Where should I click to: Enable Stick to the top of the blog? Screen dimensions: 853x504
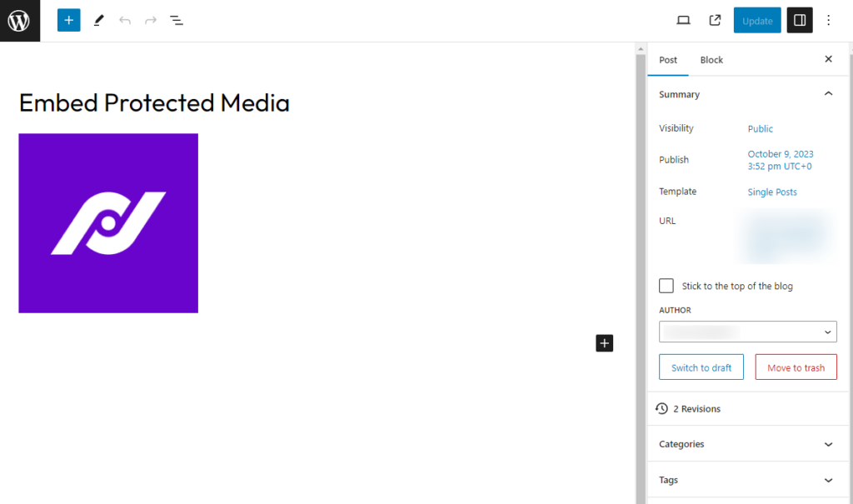[666, 285]
